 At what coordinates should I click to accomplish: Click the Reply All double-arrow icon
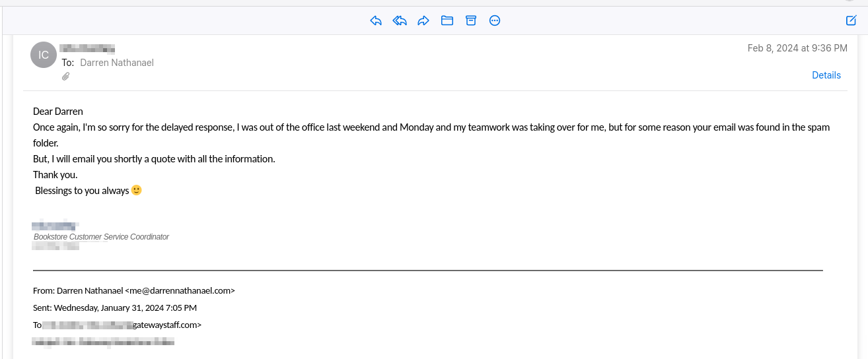[x=400, y=20]
